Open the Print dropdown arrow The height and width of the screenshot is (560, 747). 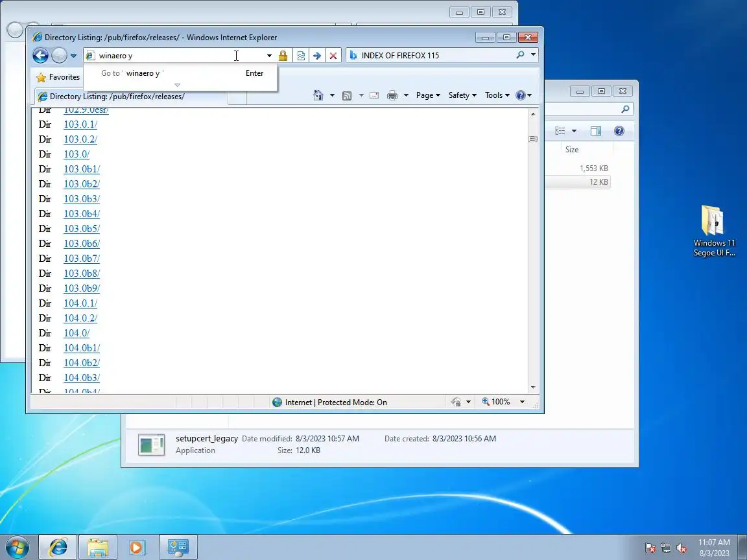click(406, 96)
